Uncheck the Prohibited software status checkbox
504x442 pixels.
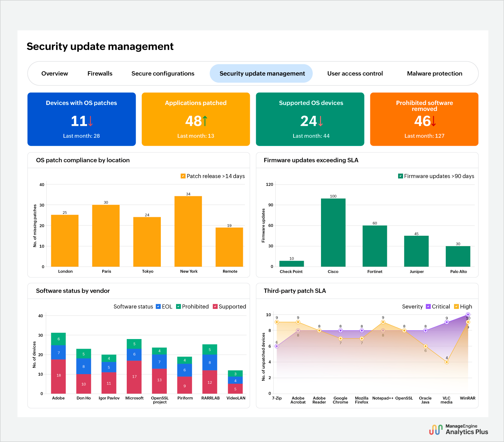tap(178, 307)
